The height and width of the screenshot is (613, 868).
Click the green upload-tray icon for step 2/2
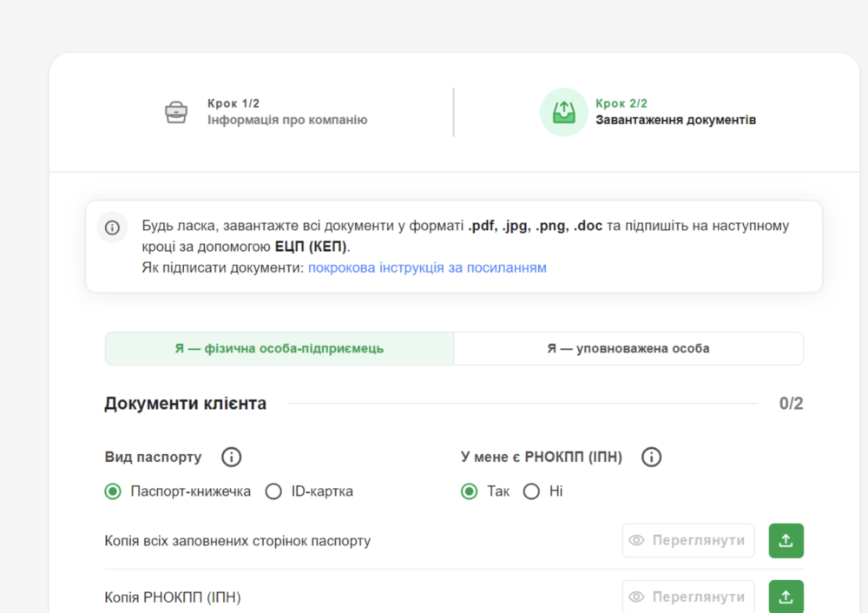click(563, 112)
